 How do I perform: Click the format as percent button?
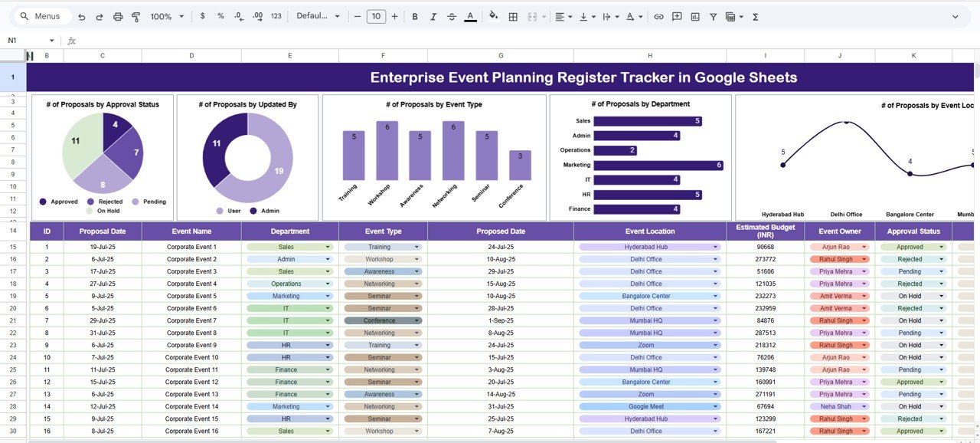pyautogui.click(x=220, y=16)
